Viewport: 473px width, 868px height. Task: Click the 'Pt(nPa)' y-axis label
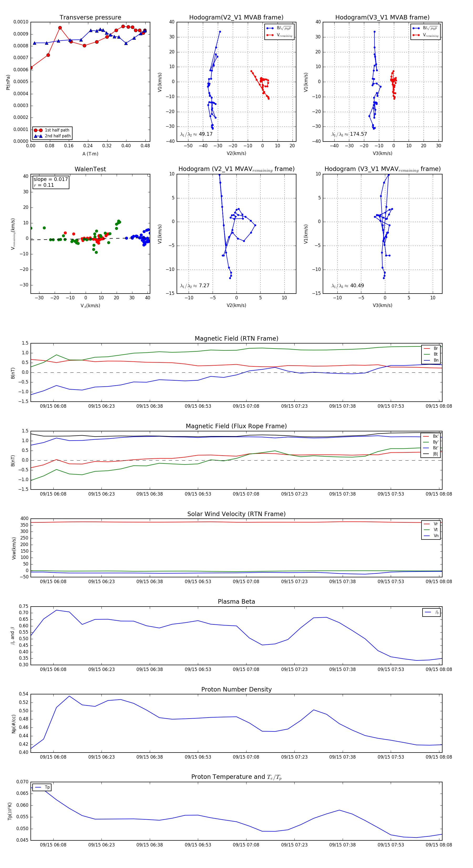coord(8,82)
